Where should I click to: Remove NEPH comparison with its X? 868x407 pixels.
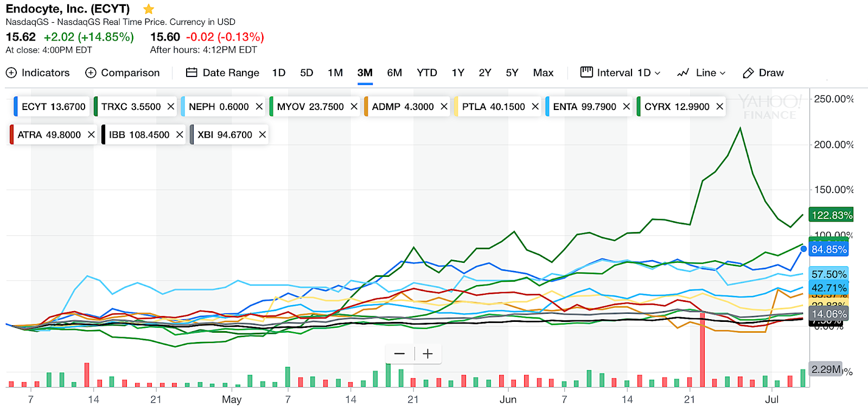pyautogui.click(x=259, y=107)
